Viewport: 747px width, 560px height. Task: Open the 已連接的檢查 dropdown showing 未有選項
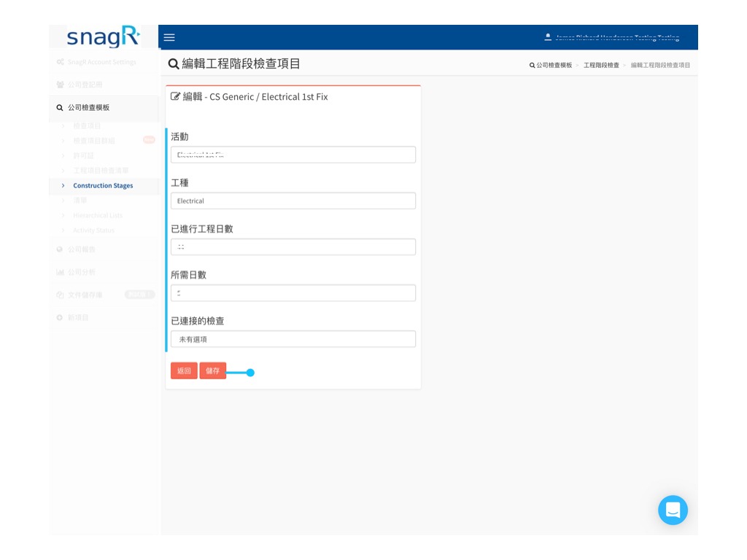[x=293, y=339]
